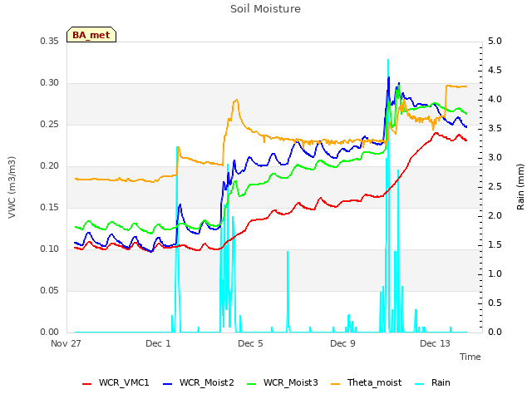Click the 0.15 VWC axis value
Image resolution: width=532 pixels, height=399 pixels.
[50, 208]
